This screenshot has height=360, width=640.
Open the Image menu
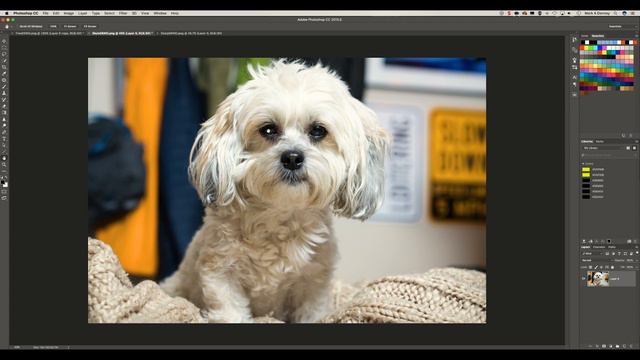pos(69,13)
